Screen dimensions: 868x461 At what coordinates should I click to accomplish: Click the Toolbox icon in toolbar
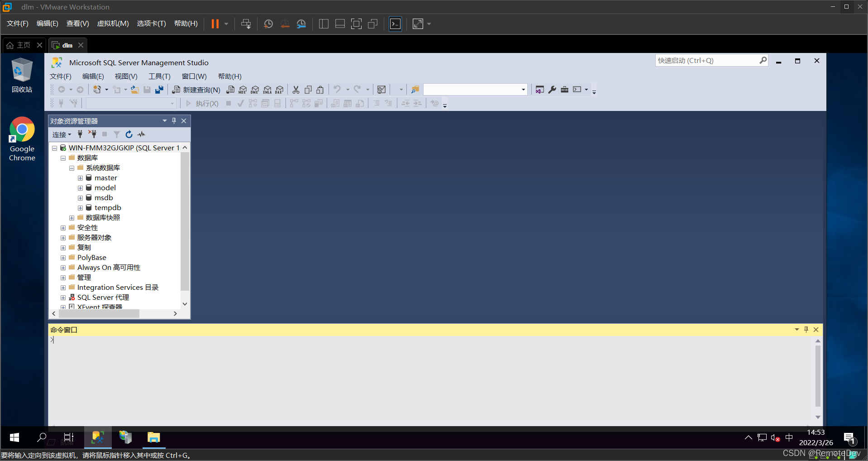565,90
